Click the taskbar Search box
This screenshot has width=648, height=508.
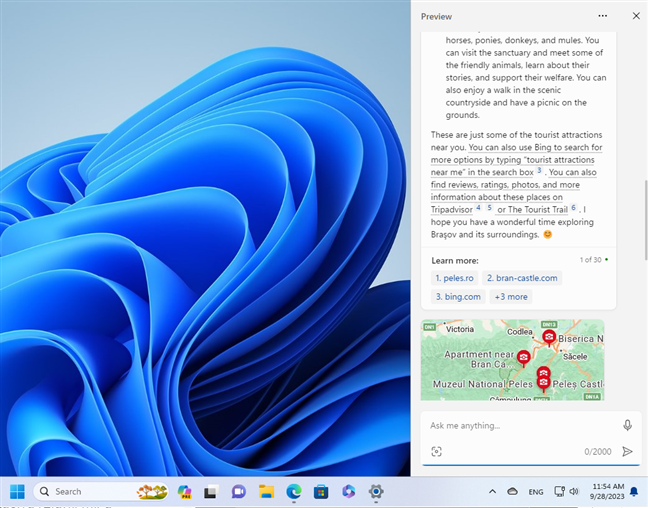[101, 491]
